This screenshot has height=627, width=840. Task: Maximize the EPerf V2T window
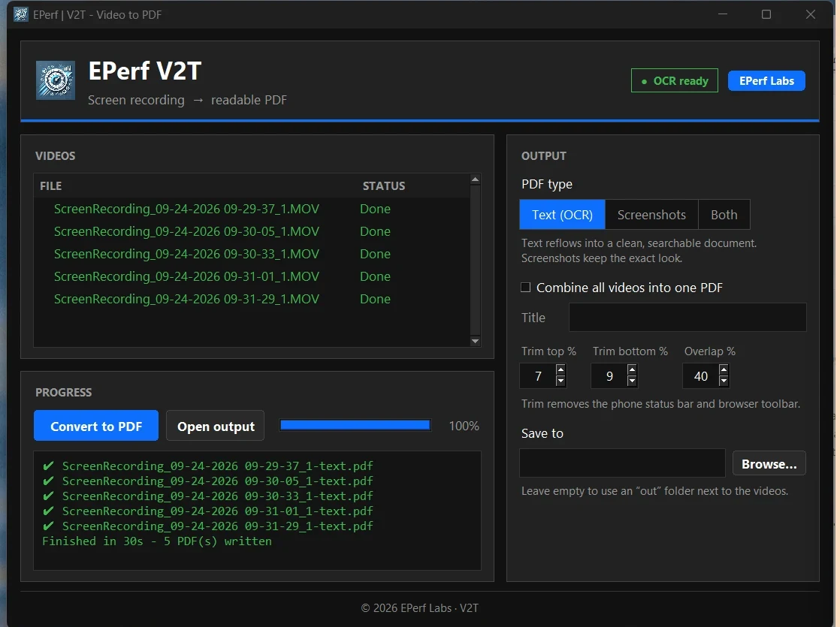[766, 14]
